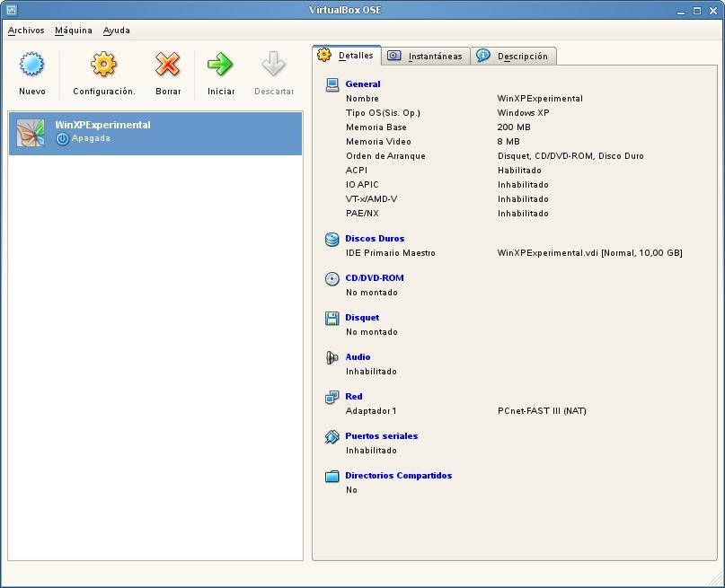Image resolution: width=725 pixels, height=588 pixels.
Task: Click No montado under Disquet
Action: tap(371, 331)
